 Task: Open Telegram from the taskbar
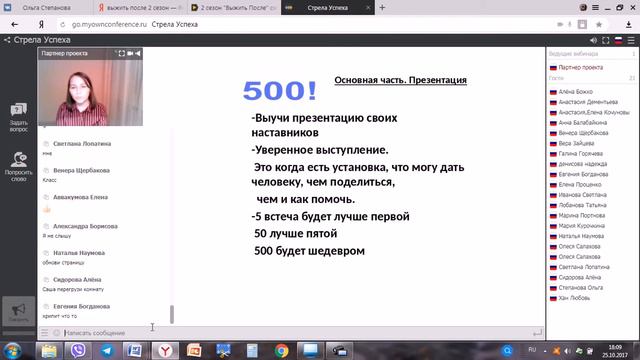[107, 351]
